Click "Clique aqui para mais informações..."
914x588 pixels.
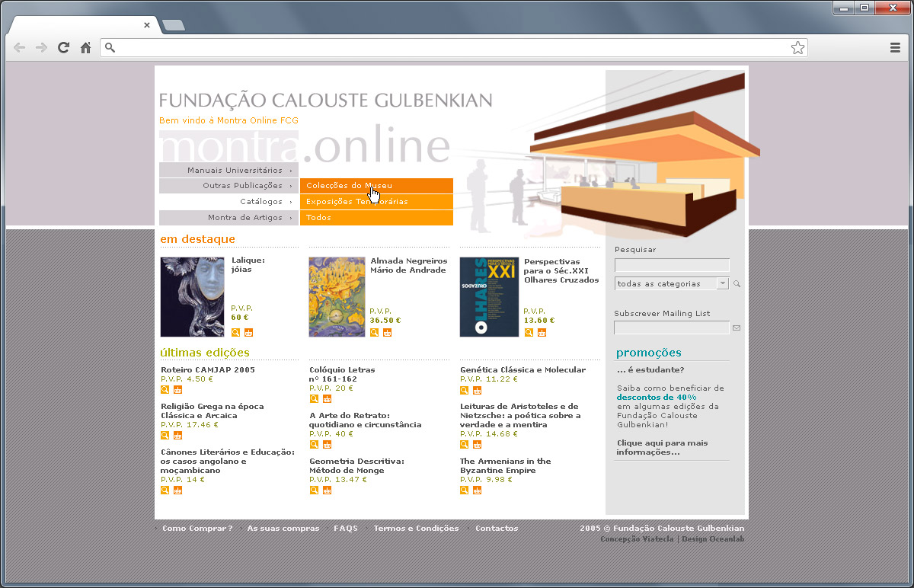(x=661, y=447)
